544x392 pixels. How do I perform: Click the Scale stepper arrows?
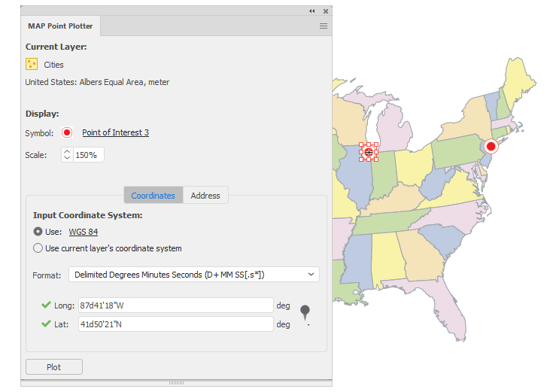pyautogui.click(x=67, y=155)
